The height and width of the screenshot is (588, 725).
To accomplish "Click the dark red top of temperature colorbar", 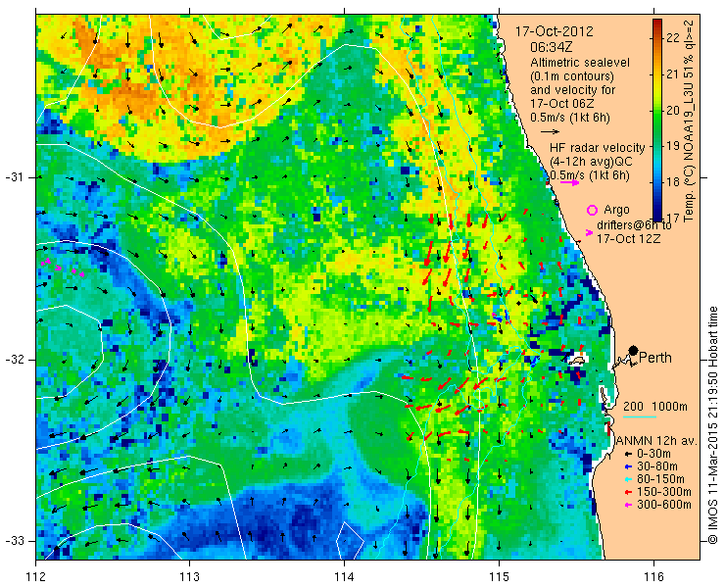I will pyautogui.click(x=657, y=23).
